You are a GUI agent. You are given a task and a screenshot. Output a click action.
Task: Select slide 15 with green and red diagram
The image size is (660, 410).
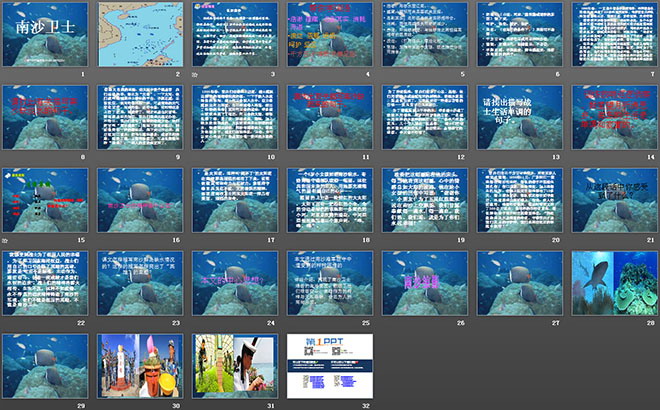click(x=42, y=201)
